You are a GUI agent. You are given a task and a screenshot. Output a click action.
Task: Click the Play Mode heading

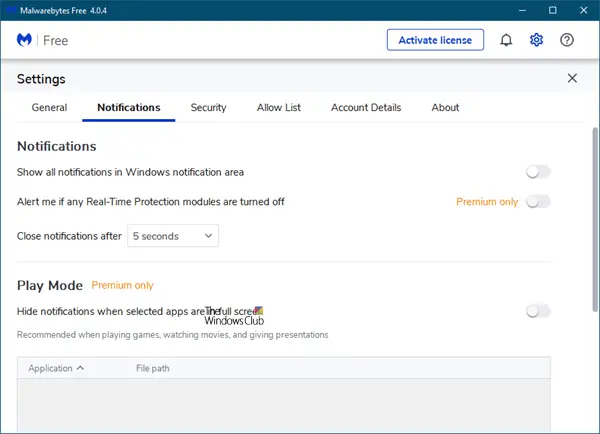click(x=50, y=286)
